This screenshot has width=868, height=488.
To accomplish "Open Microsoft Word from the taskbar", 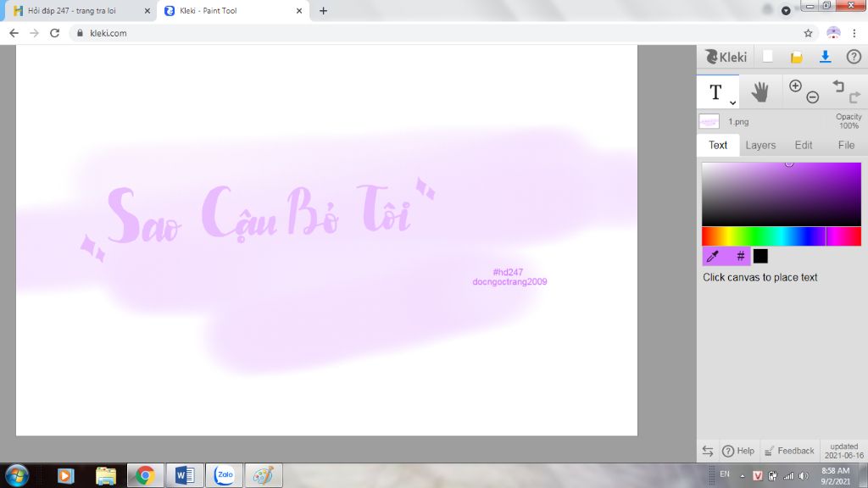I will 185,475.
